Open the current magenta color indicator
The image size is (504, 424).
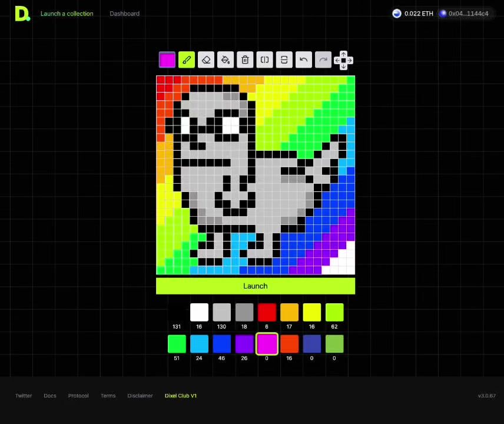coord(167,60)
